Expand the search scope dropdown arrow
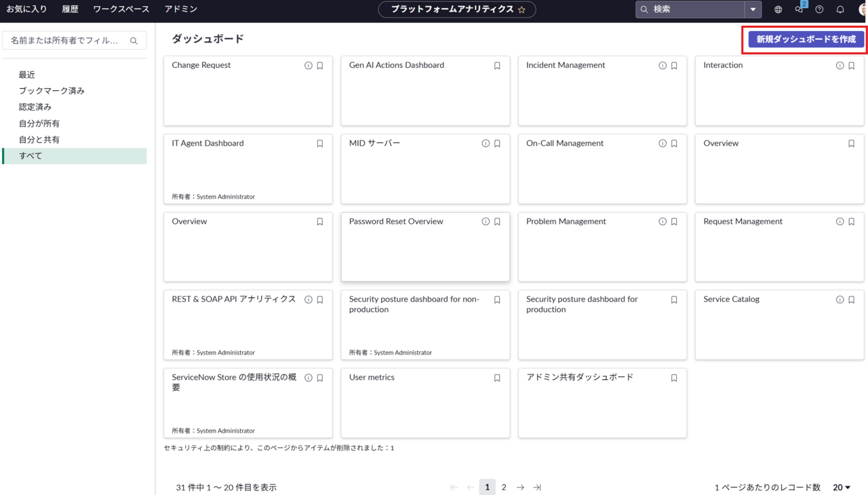This screenshot has width=868, height=495. pos(753,9)
